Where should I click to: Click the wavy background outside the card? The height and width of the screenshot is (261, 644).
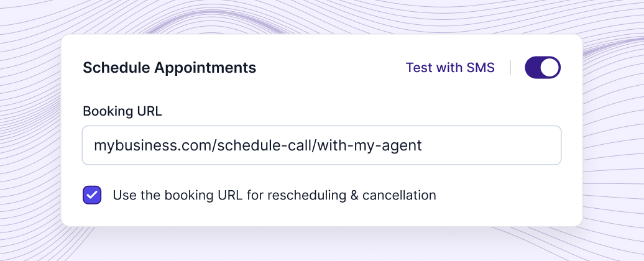click(31, 124)
